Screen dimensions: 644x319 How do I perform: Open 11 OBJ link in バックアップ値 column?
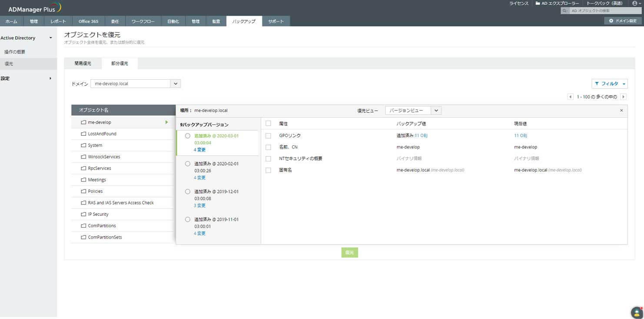pos(421,136)
